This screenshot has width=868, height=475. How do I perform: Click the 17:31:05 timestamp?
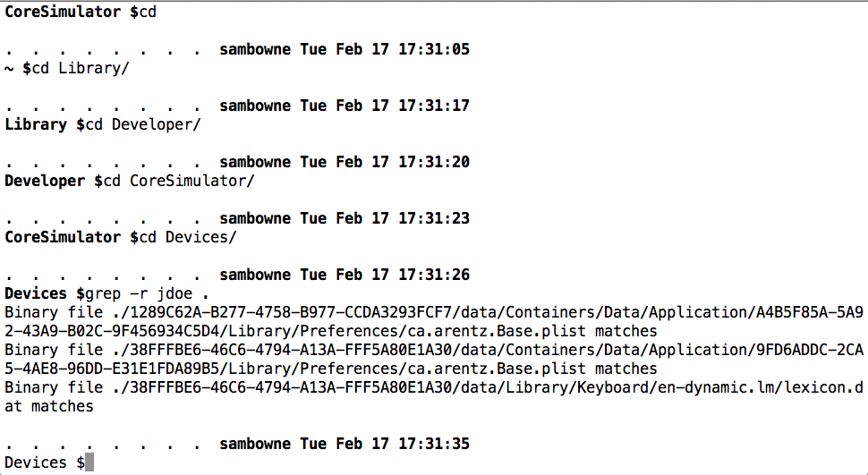click(433, 49)
